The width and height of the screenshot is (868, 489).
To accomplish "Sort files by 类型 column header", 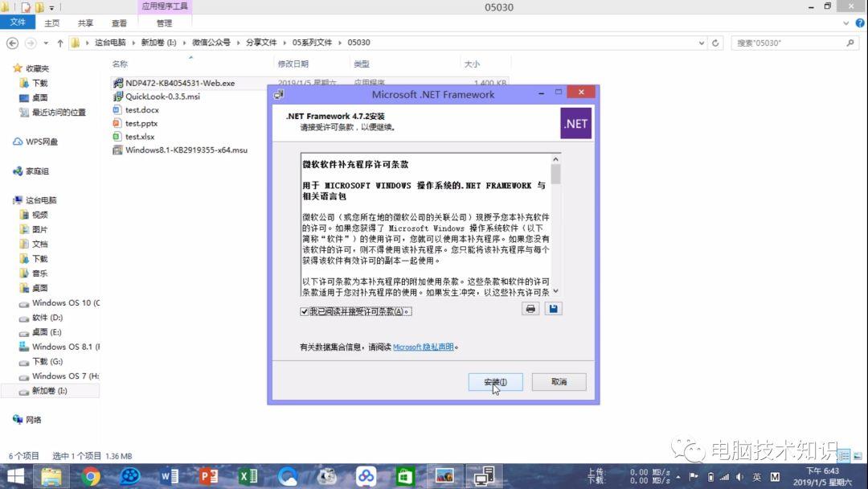I will click(362, 64).
